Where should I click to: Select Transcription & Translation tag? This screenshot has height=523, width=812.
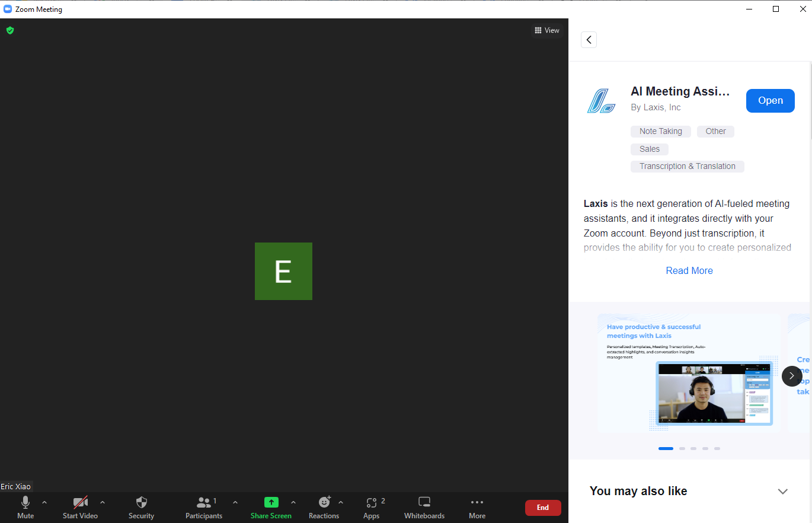688,167
